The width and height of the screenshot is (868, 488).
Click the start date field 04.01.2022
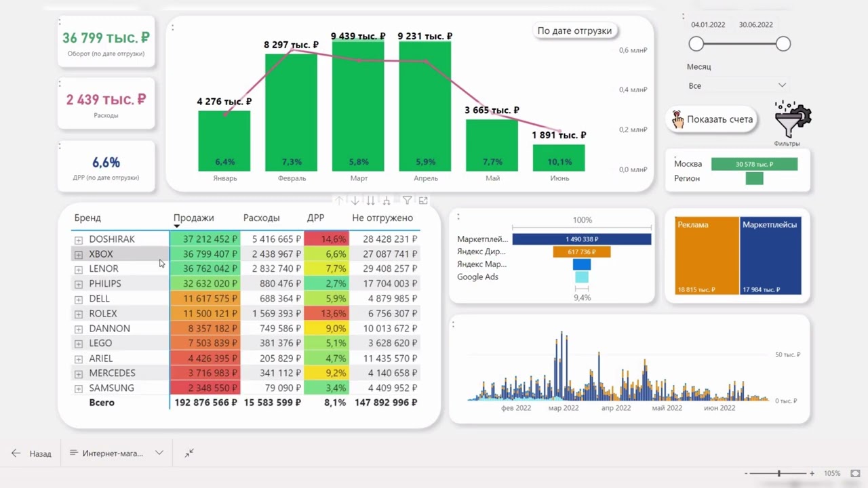(708, 24)
